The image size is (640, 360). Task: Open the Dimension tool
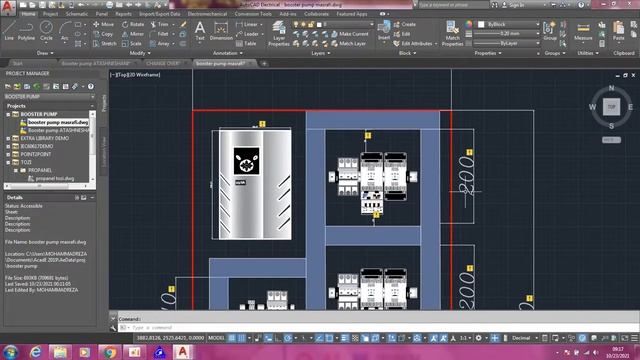221,31
